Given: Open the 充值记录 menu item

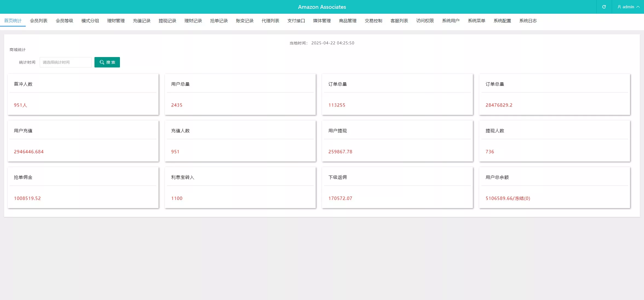Looking at the screenshot, I should click(142, 21).
